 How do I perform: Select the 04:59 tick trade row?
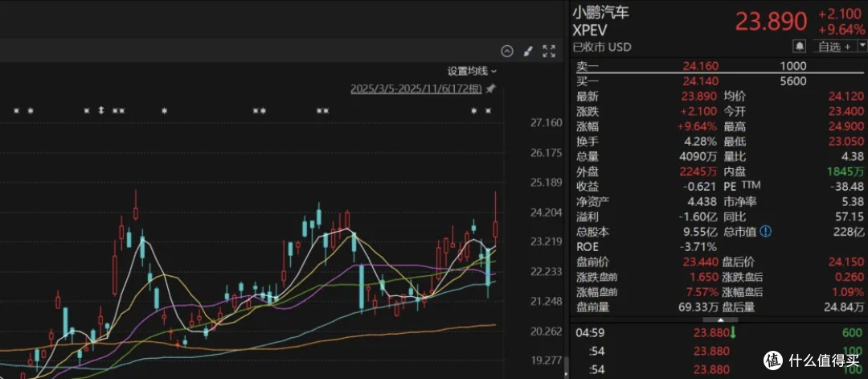click(719, 334)
